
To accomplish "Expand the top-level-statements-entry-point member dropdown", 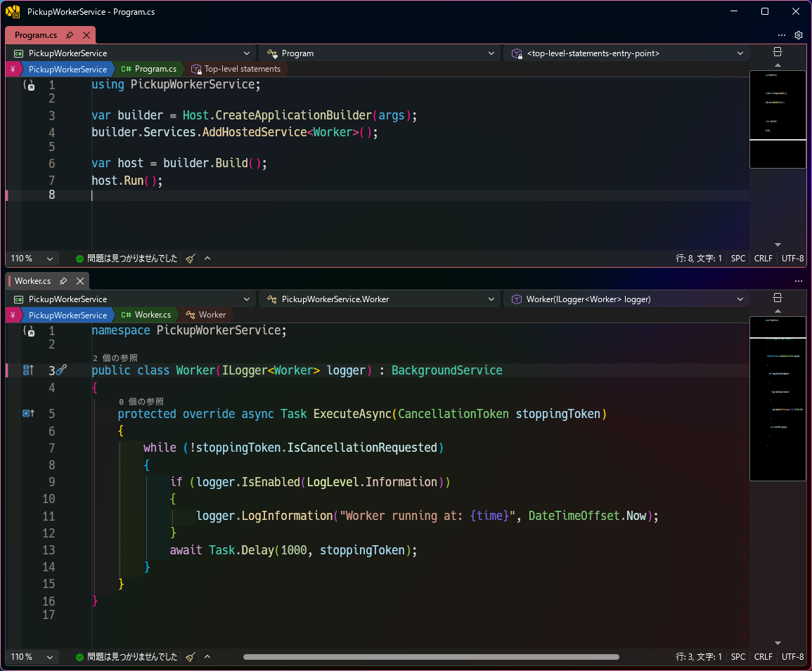I will [628, 53].
